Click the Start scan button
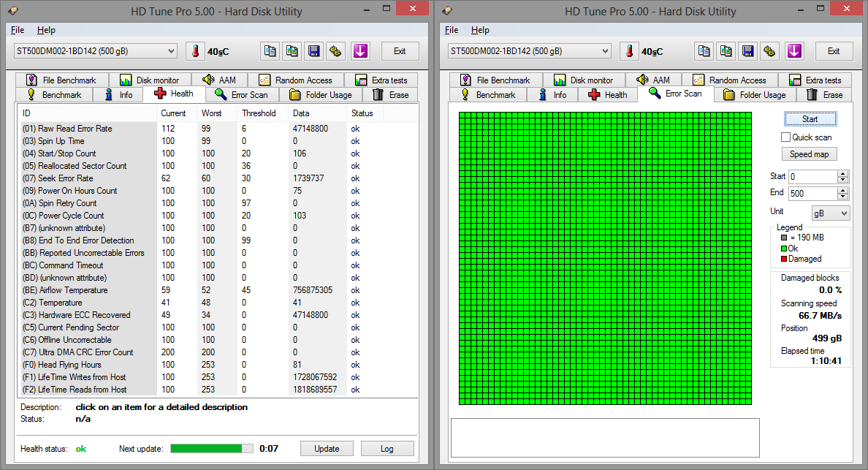 click(810, 119)
